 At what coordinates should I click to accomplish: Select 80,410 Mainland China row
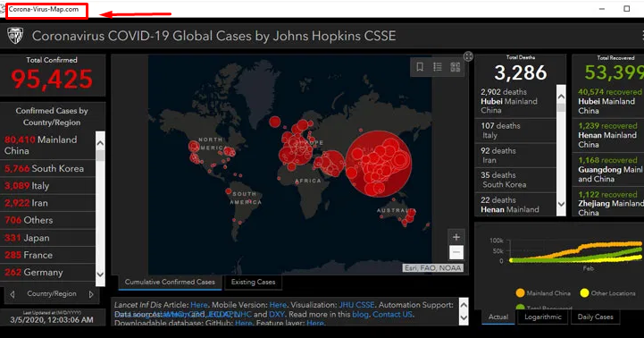pyautogui.click(x=47, y=145)
